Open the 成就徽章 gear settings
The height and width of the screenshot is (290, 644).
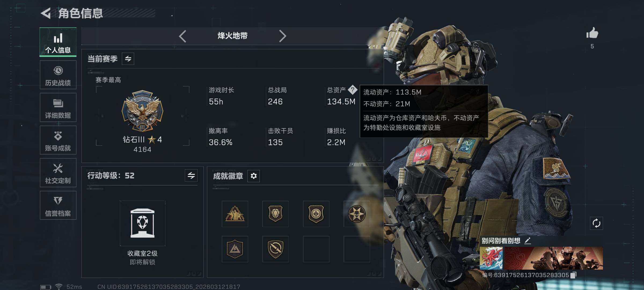(254, 176)
